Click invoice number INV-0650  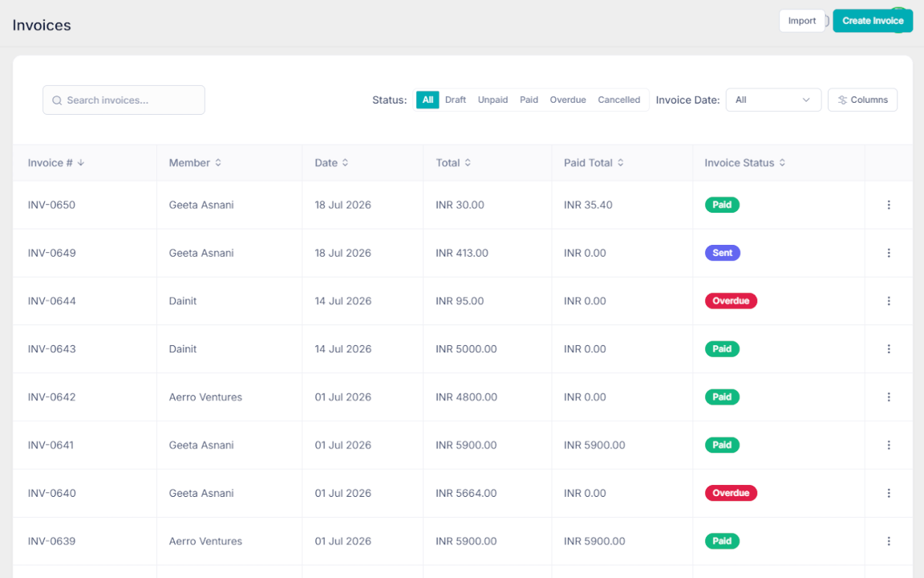[52, 205]
